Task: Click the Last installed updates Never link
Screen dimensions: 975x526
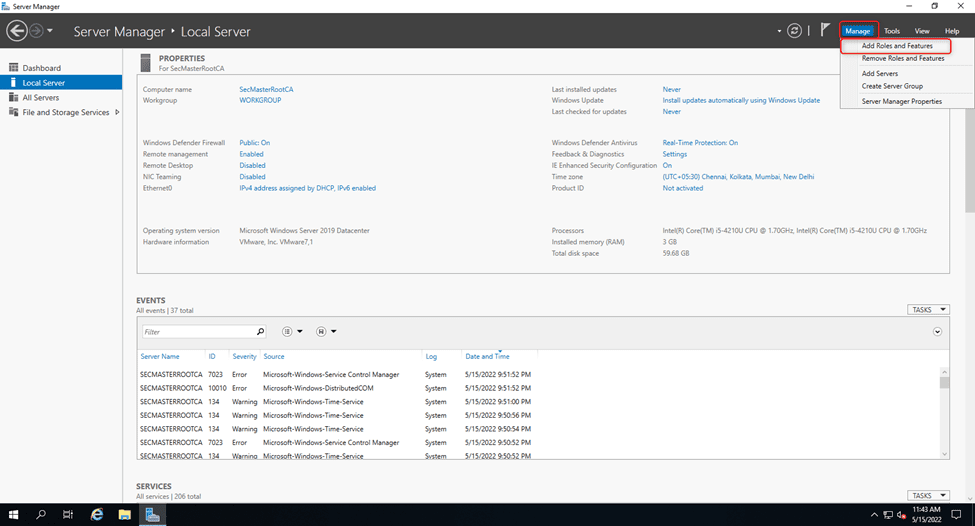Action: click(x=671, y=90)
